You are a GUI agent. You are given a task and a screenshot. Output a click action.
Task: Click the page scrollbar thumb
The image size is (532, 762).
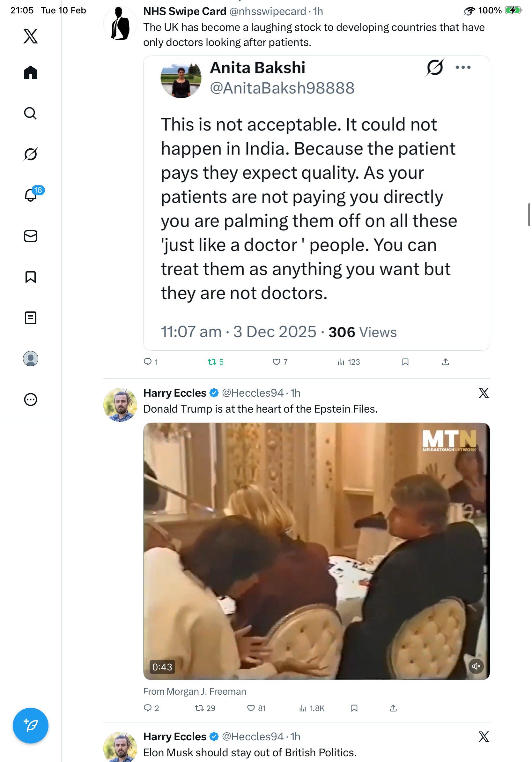point(529,215)
